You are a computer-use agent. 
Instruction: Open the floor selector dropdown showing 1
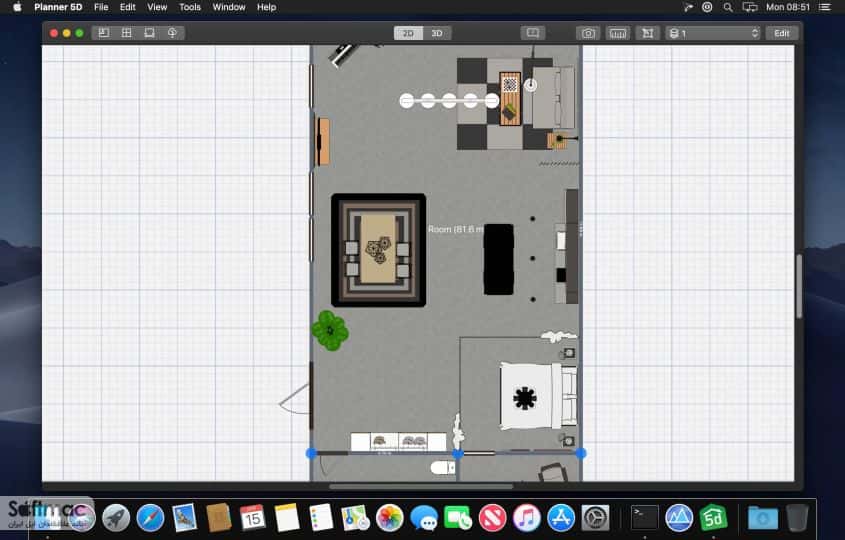pos(713,33)
